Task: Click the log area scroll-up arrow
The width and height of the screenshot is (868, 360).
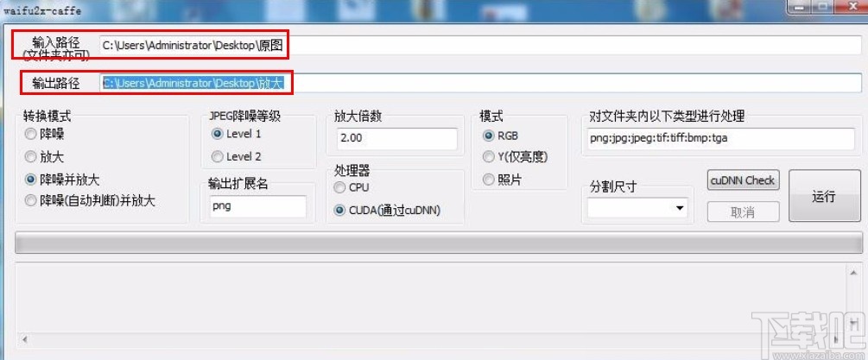Action: [853, 271]
